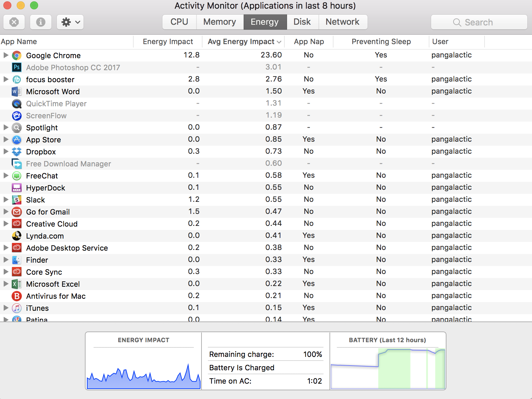This screenshot has width=532, height=399.
Task: Click the Slack icon
Action: click(17, 200)
